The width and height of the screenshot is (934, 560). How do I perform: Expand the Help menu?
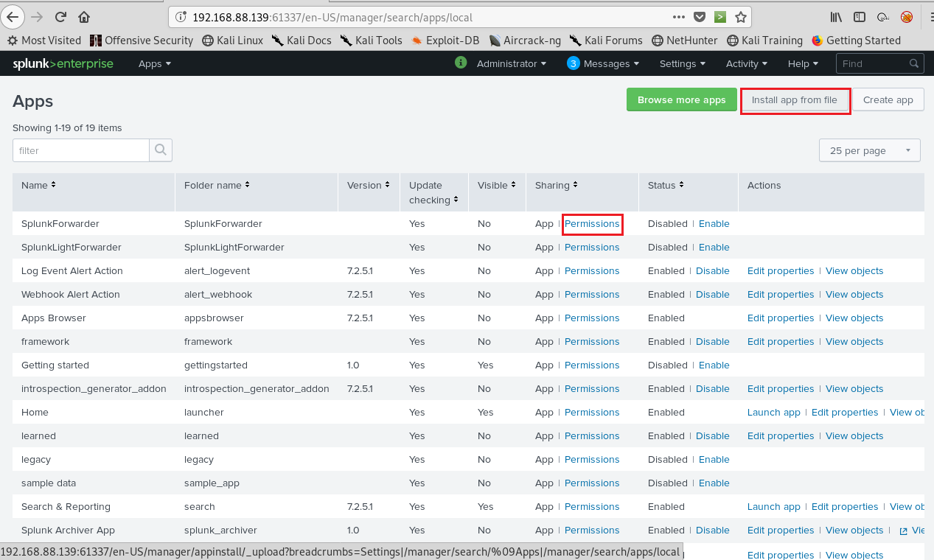tap(803, 63)
